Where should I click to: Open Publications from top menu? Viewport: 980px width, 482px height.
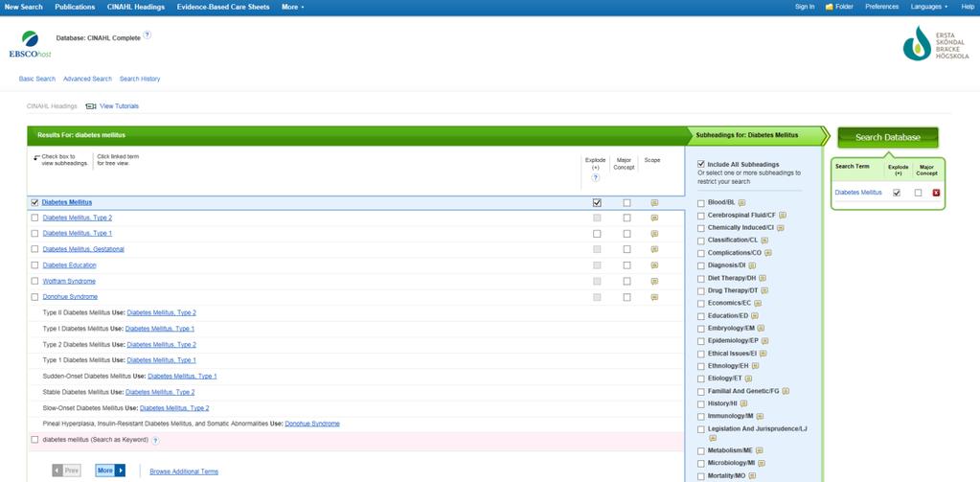75,7
